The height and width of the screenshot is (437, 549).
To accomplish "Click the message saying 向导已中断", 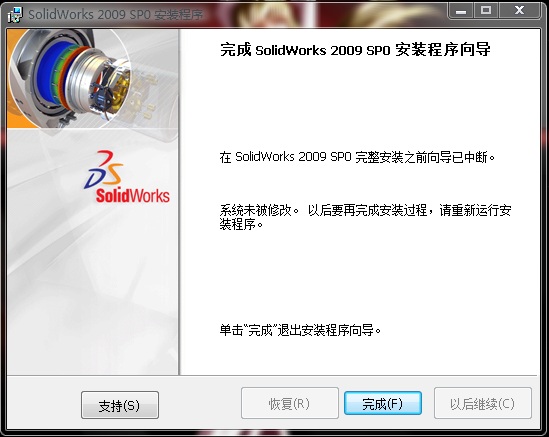I will [x=357, y=157].
